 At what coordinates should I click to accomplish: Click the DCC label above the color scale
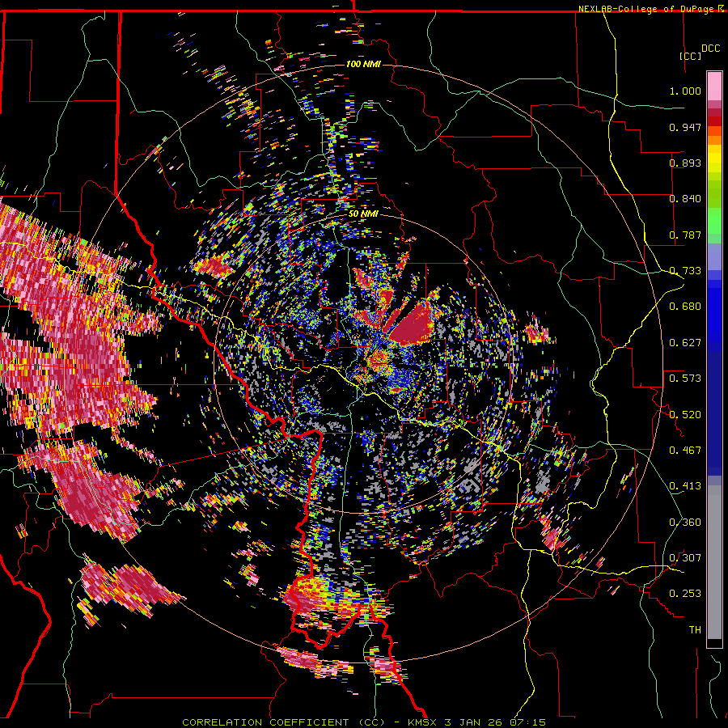(x=710, y=49)
